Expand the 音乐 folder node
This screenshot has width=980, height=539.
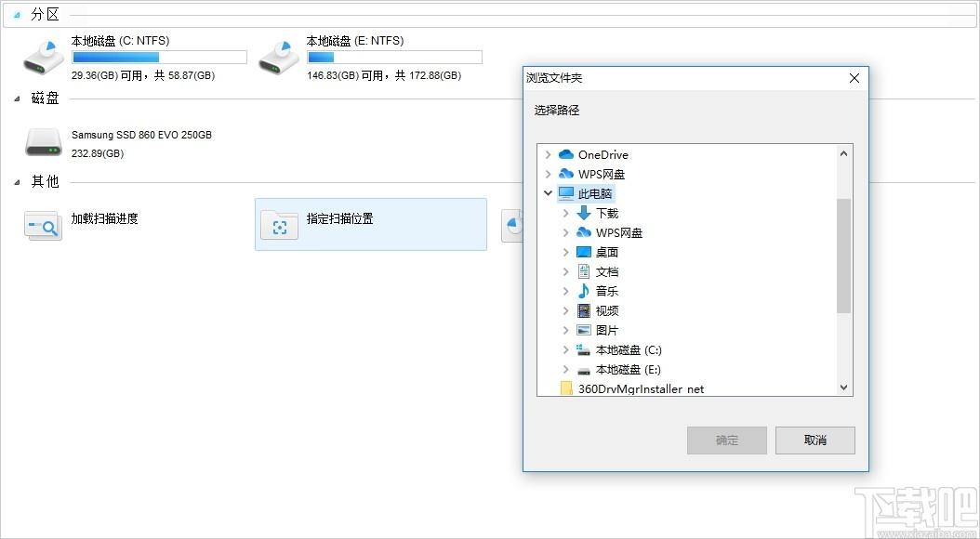click(x=565, y=291)
